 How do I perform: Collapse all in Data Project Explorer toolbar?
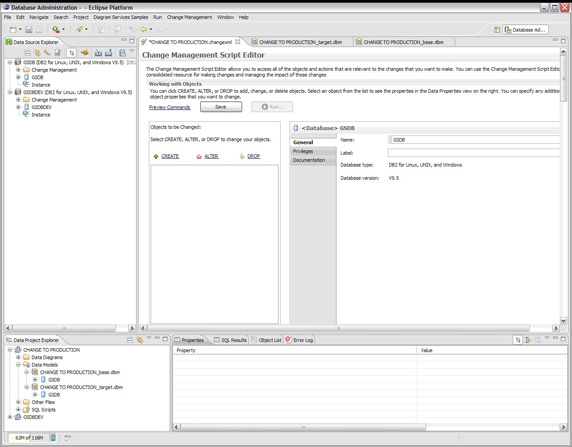(x=130, y=340)
